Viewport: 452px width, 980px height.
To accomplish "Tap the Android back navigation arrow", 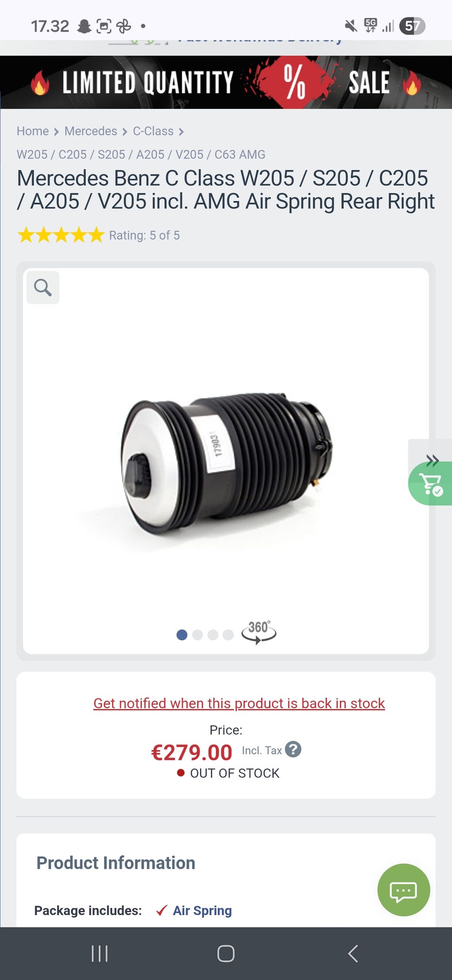I will [x=353, y=954].
